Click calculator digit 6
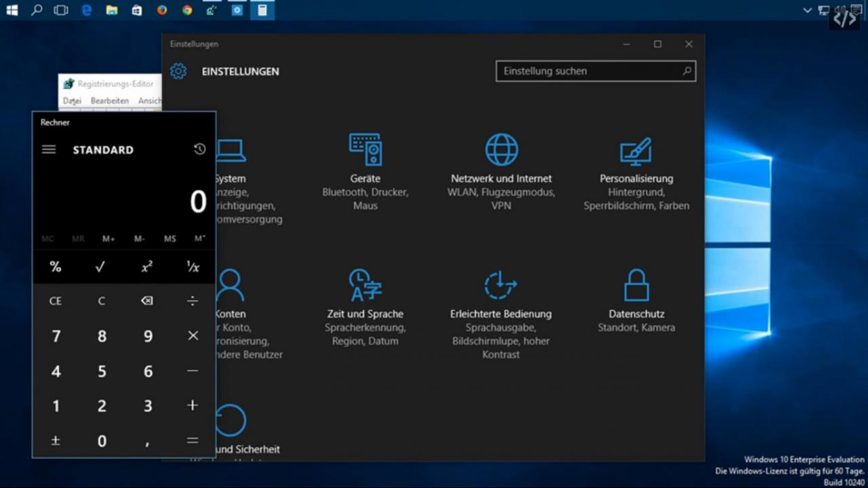Screen dimensions: 868x488 [x=146, y=371]
